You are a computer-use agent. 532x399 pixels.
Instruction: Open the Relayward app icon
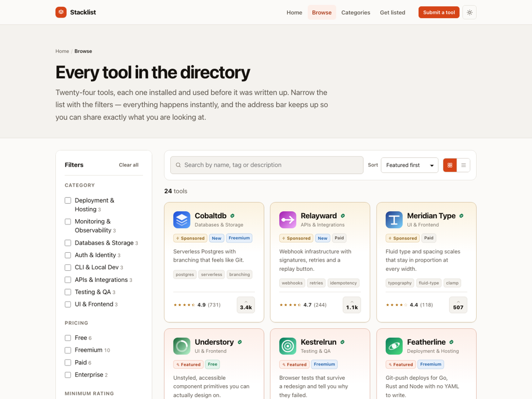tap(288, 220)
